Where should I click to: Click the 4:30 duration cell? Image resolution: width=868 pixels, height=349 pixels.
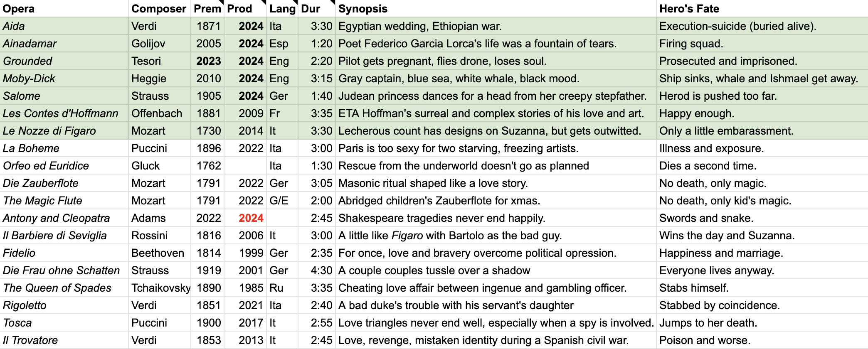pyautogui.click(x=317, y=270)
